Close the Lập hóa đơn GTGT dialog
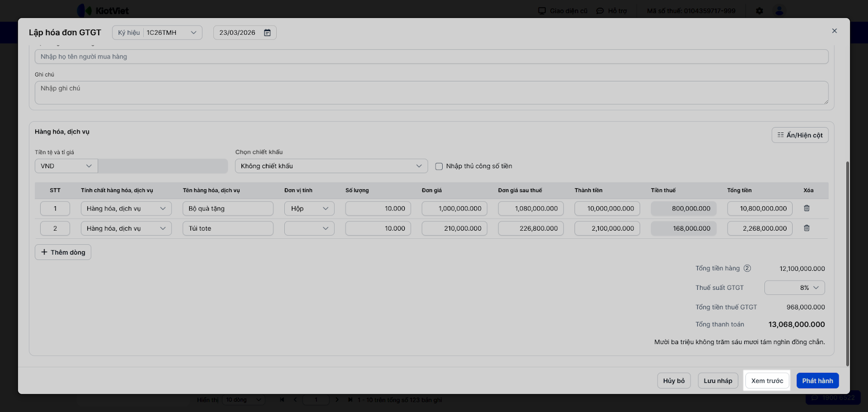Screen dimensions: 868x412 click(834, 31)
